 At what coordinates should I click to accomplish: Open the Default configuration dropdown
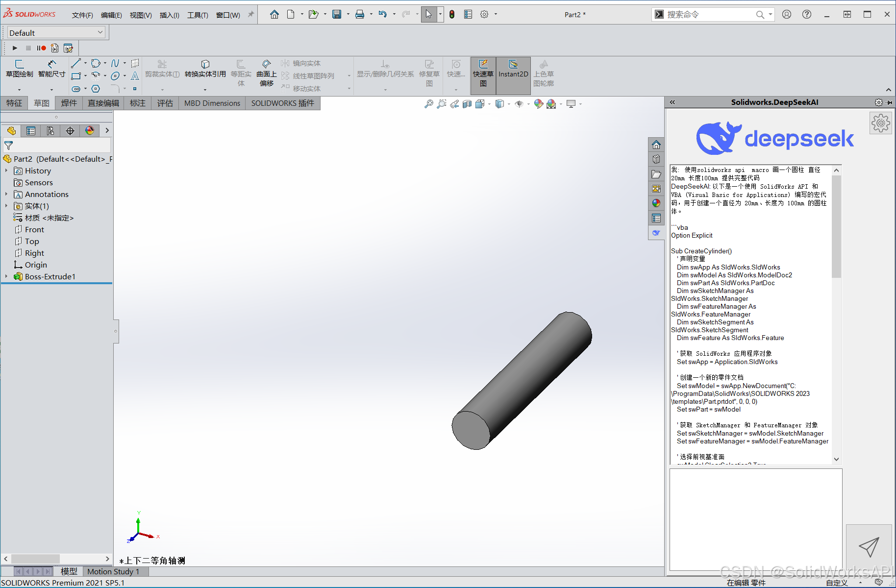56,33
